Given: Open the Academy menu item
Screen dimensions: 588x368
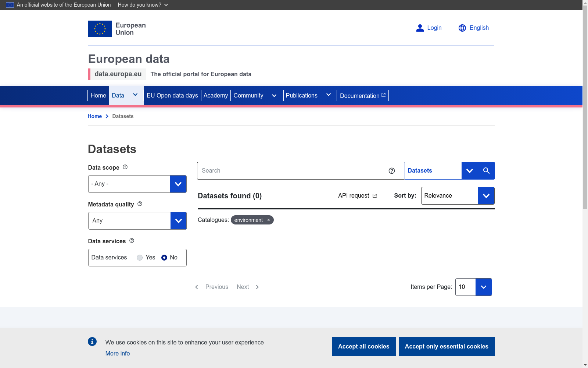Looking at the screenshot, I should click(x=216, y=96).
